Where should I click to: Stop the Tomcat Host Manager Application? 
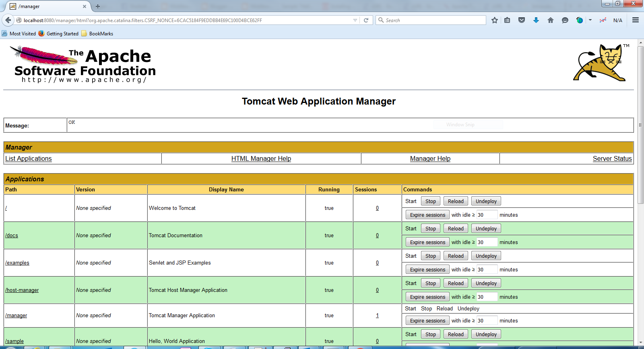[431, 283]
